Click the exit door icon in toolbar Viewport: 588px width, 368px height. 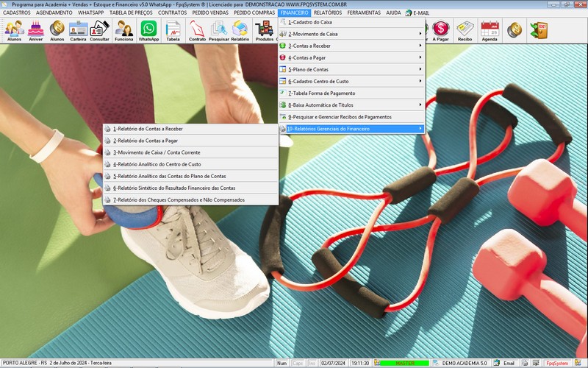pyautogui.click(x=539, y=30)
